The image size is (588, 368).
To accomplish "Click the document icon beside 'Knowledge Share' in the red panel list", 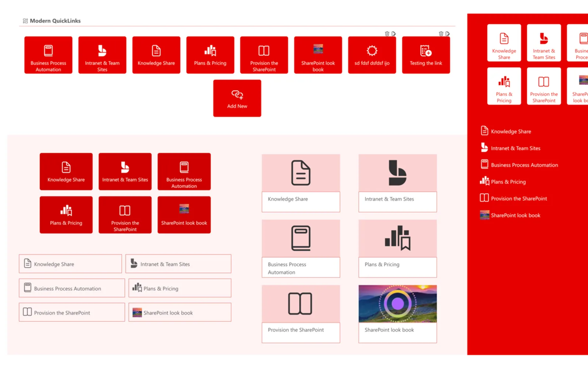I will coord(484,131).
